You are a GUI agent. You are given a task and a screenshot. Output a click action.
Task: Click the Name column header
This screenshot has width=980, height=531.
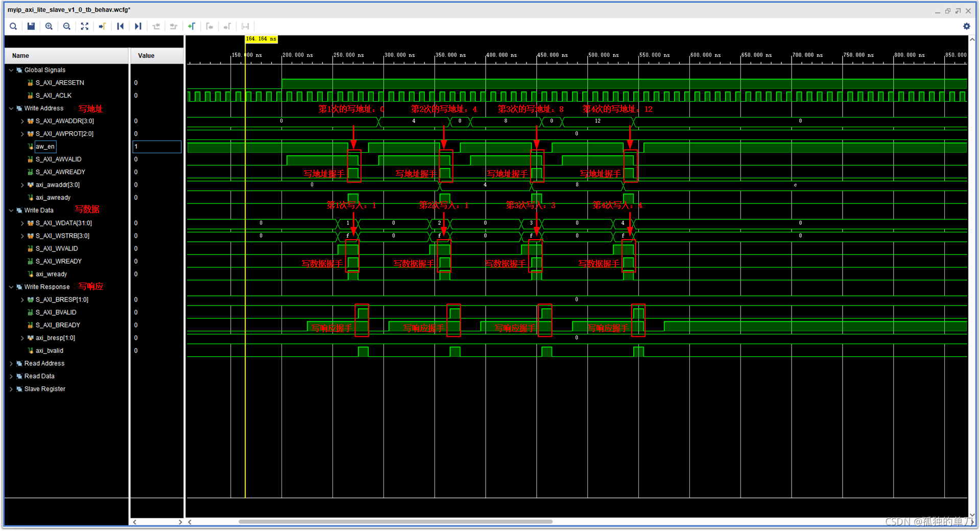click(66, 56)
